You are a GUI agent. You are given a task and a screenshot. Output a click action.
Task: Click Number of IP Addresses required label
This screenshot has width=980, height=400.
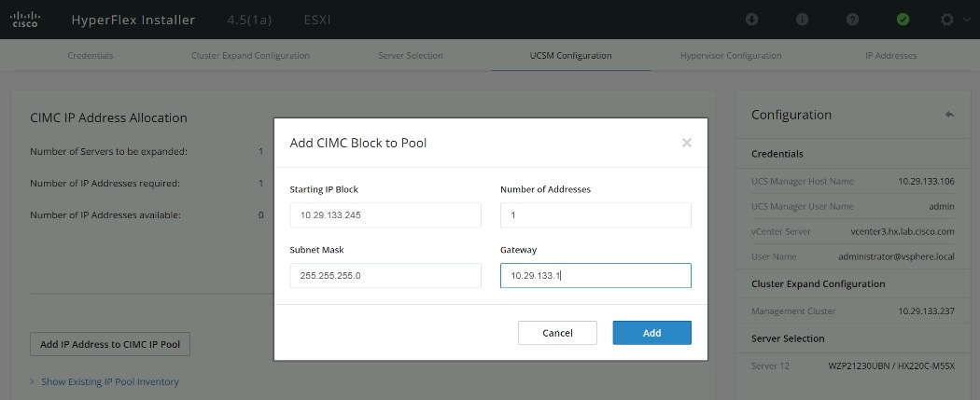point(105,183)
